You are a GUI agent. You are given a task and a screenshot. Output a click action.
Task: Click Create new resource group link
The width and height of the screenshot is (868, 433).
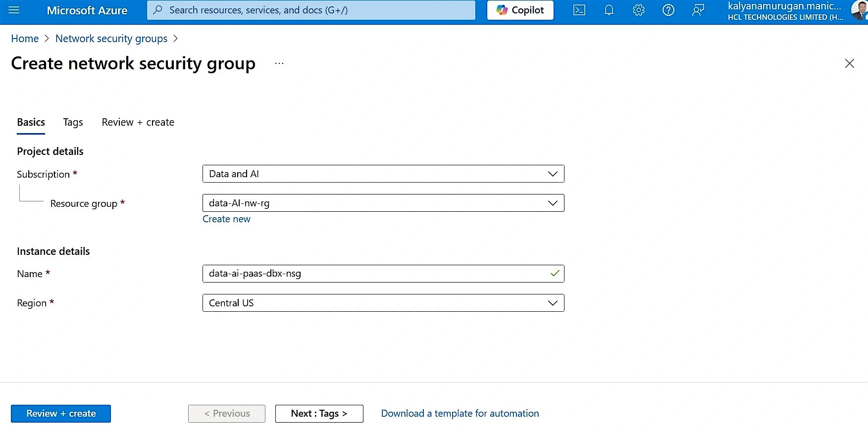[x=226, y=219]
